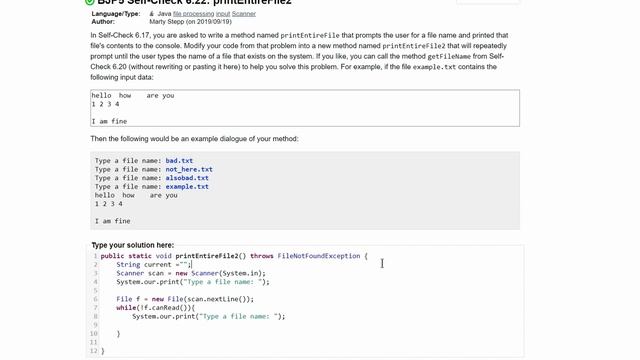Click the 'Then the following would be' sentence
640x360 pixels.
194,139
